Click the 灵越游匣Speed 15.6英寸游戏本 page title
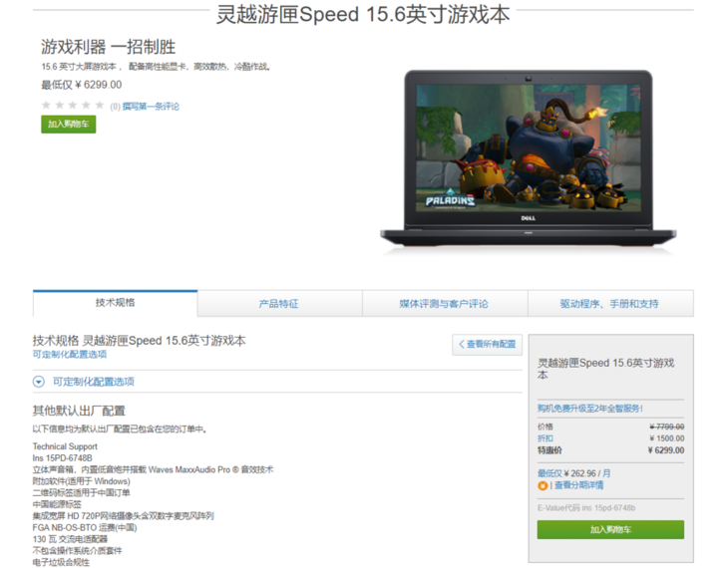This screenshot has height=568, width=728. coord(363,14)
